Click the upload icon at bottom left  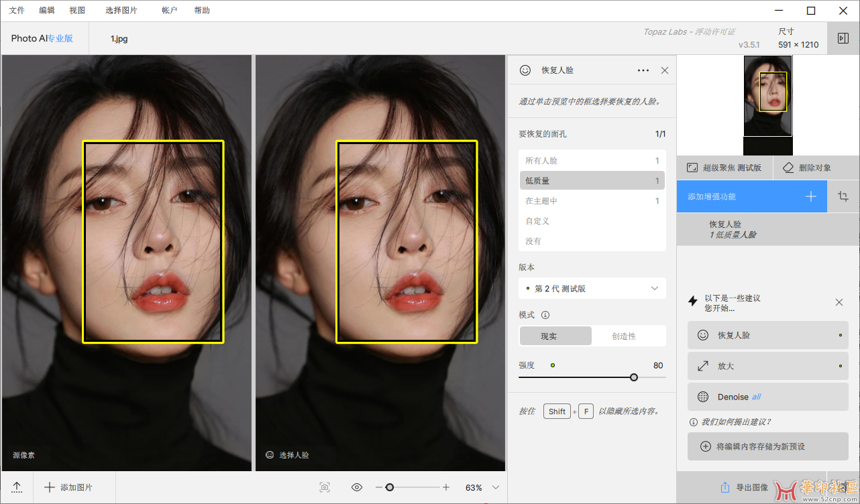(17, 487)
